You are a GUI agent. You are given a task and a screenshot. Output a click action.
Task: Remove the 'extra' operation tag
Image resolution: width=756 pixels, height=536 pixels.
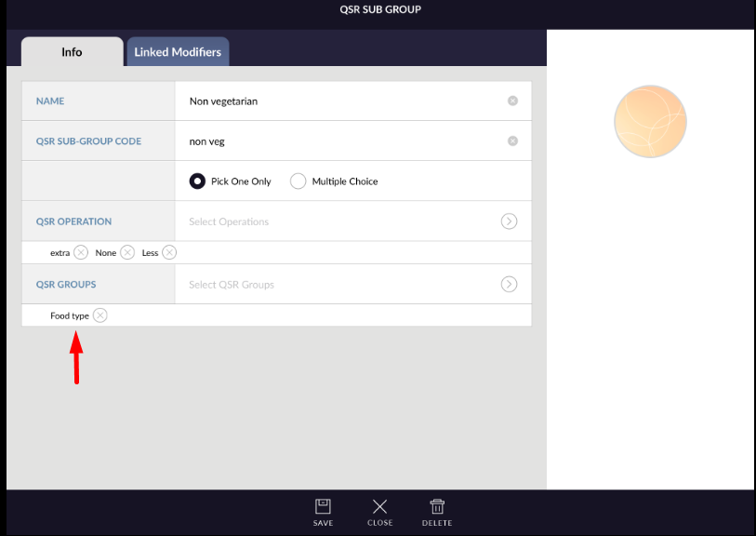point(81,252)
